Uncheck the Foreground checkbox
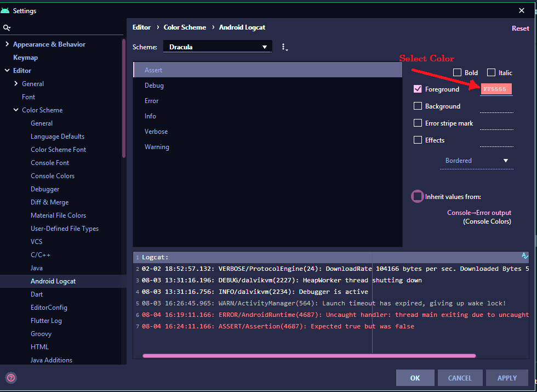This screenshot has height=392, width=537. (418, 89)
